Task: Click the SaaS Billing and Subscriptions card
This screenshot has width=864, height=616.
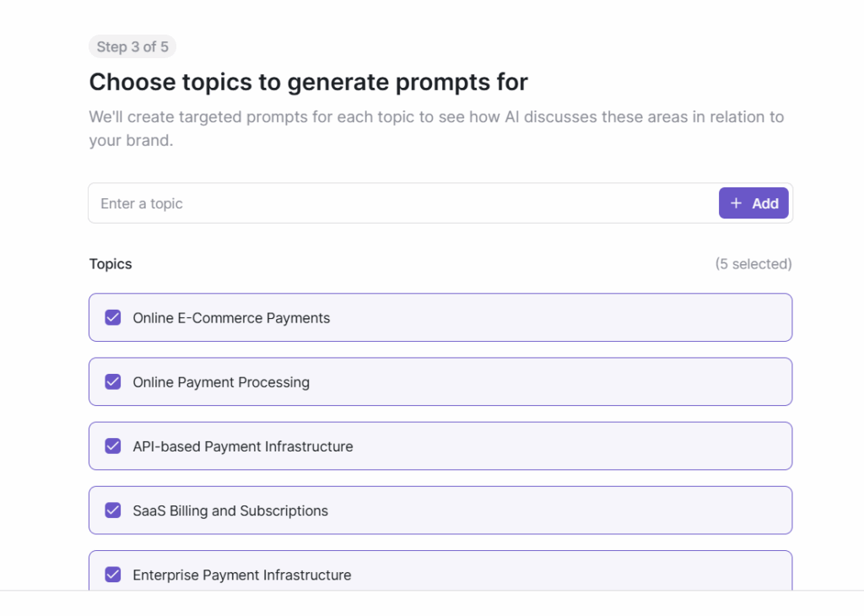Action: (x=440, y=510)
